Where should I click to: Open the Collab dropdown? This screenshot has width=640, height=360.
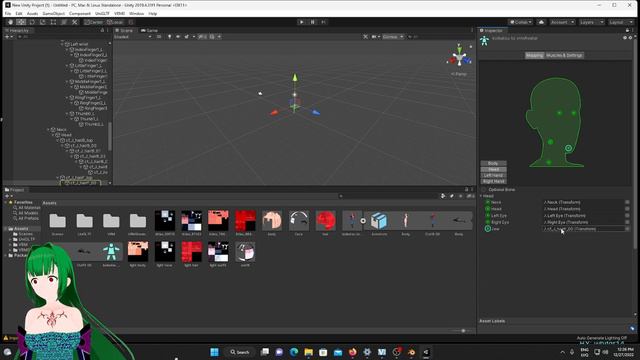(x=520, y=22)
